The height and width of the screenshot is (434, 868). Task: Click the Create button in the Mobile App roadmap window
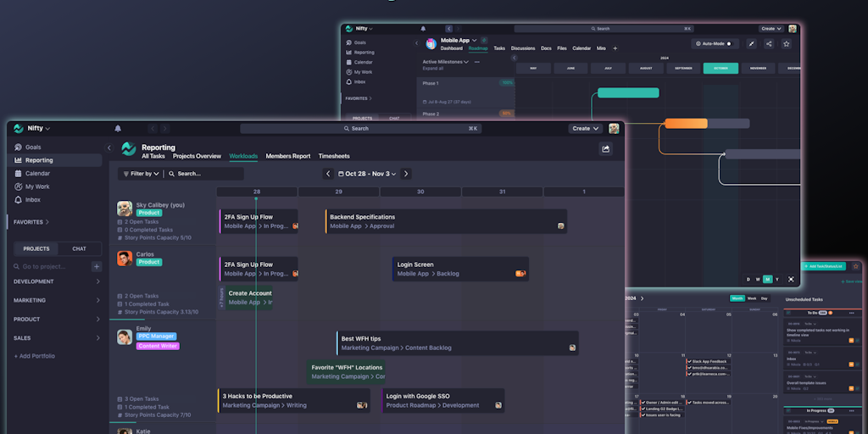click(x=771, y=29)
